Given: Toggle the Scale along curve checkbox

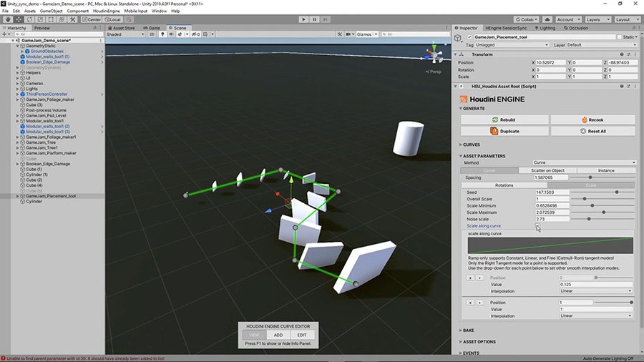Looking at the screenshot, I should coord(537,226).
